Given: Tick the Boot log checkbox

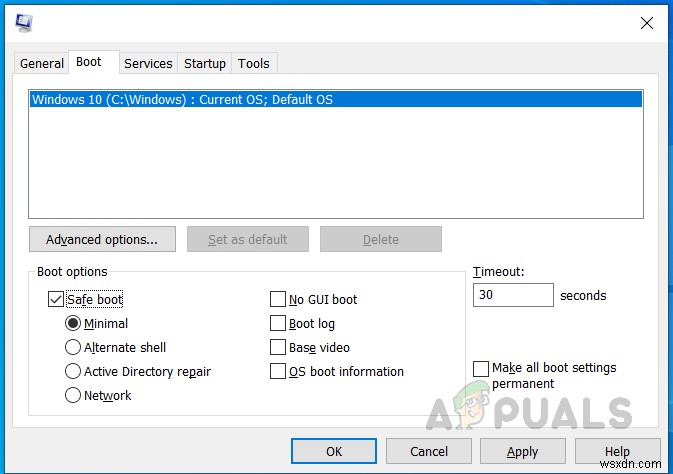Looking at the screenshot, I should 278,323.
